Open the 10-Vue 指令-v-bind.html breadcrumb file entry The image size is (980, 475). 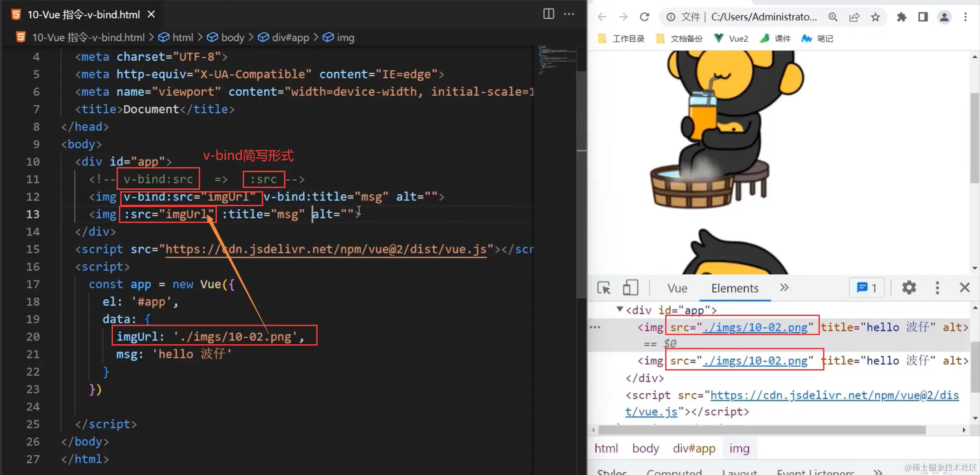[80, 37]
